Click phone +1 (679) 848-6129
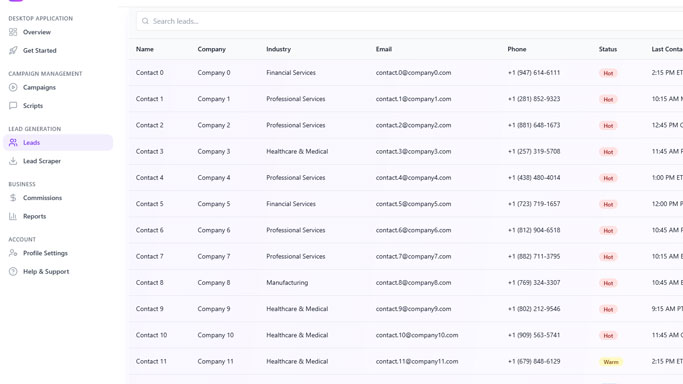The image size is (683, 384). click(534, 361)
